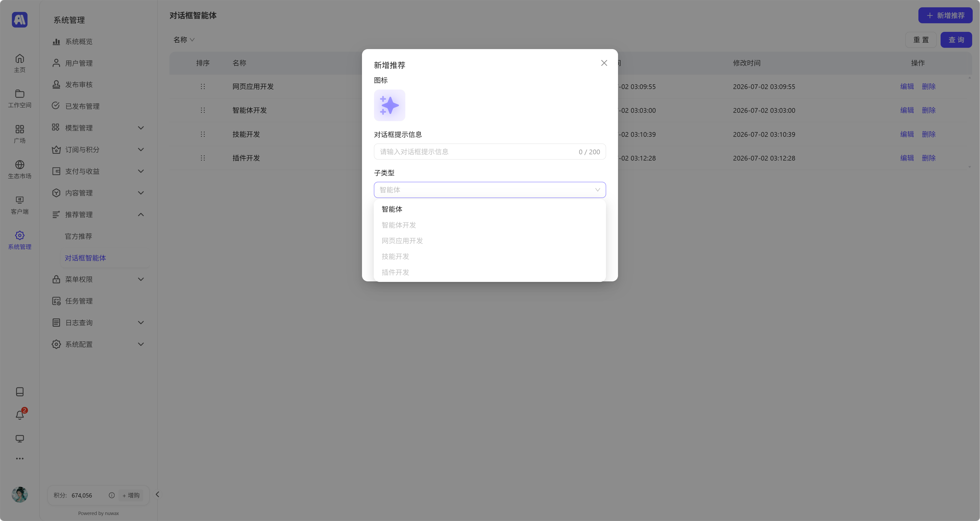This screenshot has height=521, width=980.
Task: Click the drag handle for 插件开发 row
Action: pyautogui.click(x=203, y=158)
